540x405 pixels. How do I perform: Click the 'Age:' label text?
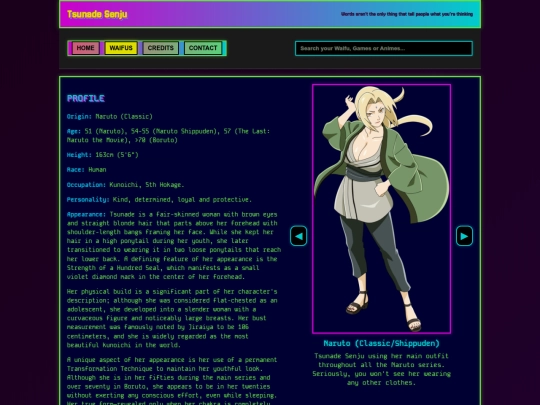coord(74,131)
